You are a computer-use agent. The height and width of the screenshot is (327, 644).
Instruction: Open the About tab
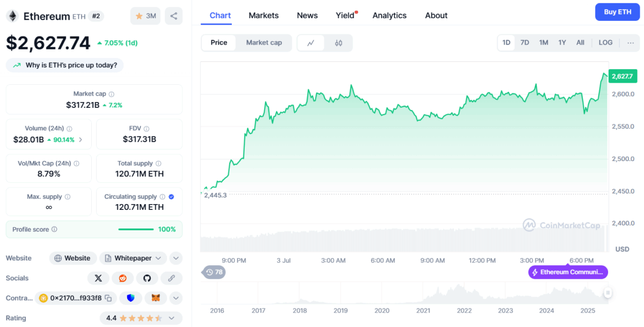(436, 16)
